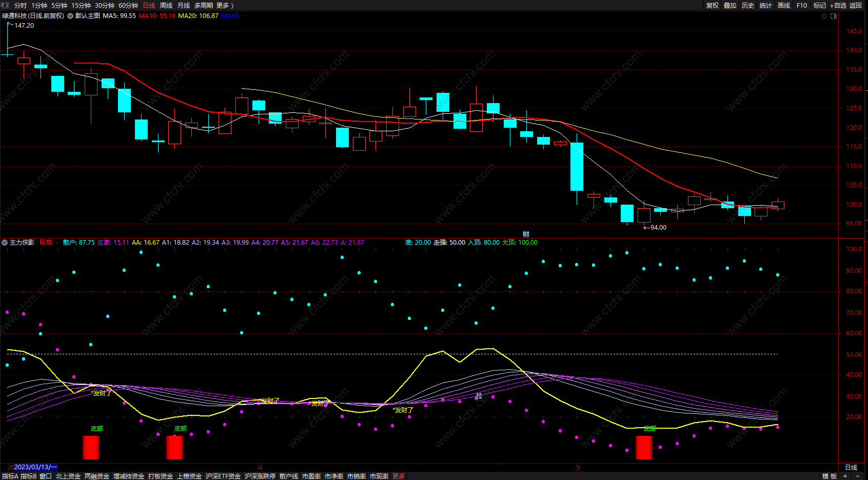Click the 94.00 low price label
This screenshot has height=480, width=868.
[658, 228]
